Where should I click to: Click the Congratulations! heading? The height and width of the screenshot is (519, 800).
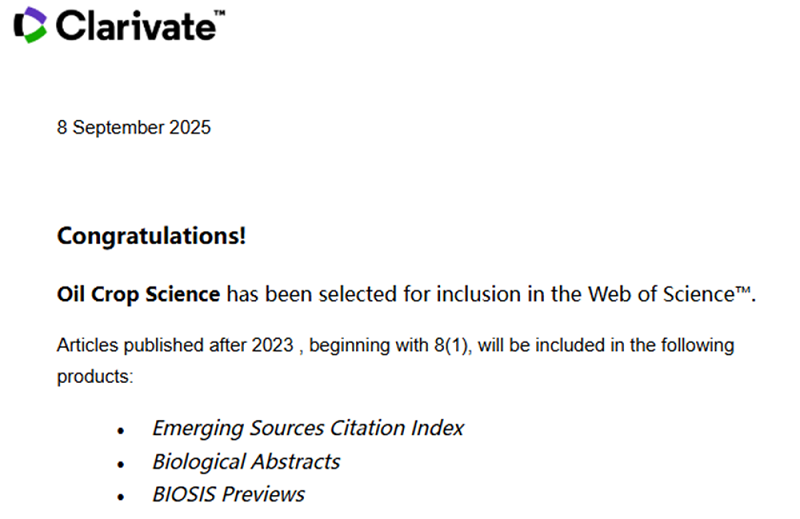(x=152, y=236)
